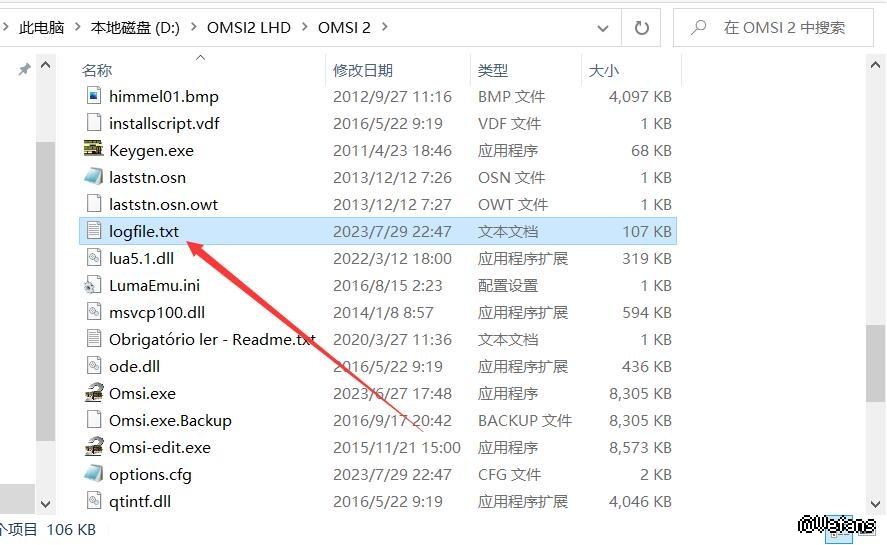Select the file named LumaEmu.ini
The width and height of the screenshot is (887, 545).
(154, 285)
